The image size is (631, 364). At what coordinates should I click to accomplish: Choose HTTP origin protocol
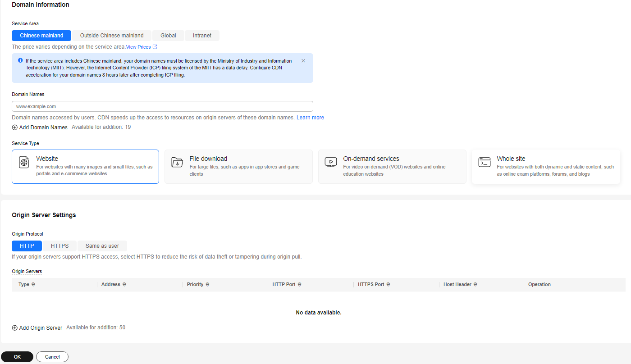(x=27, y=246)
